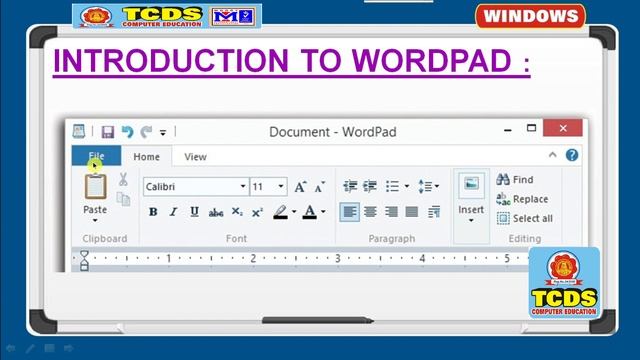This screenshot has width=640, height=360.
Task: Toggle underline formatting
Action: (x=194, y=212)
